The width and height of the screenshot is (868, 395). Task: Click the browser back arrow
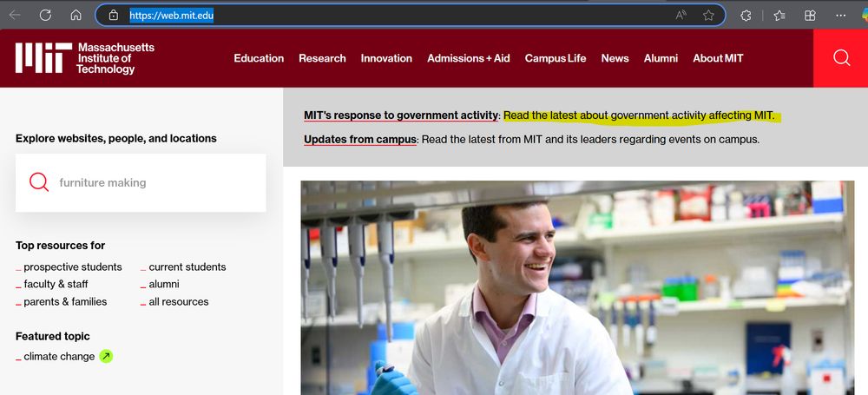pyautogui.click(x=15, y=16)
